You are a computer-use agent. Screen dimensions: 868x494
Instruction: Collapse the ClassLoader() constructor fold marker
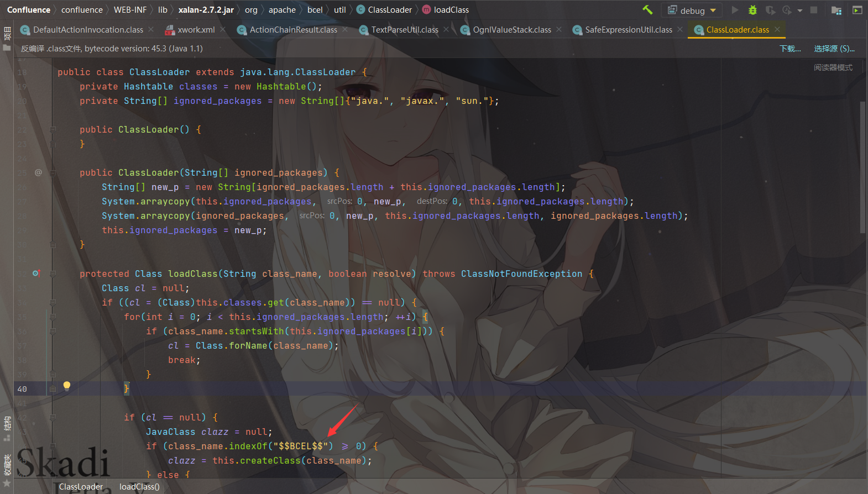[53, 129]
